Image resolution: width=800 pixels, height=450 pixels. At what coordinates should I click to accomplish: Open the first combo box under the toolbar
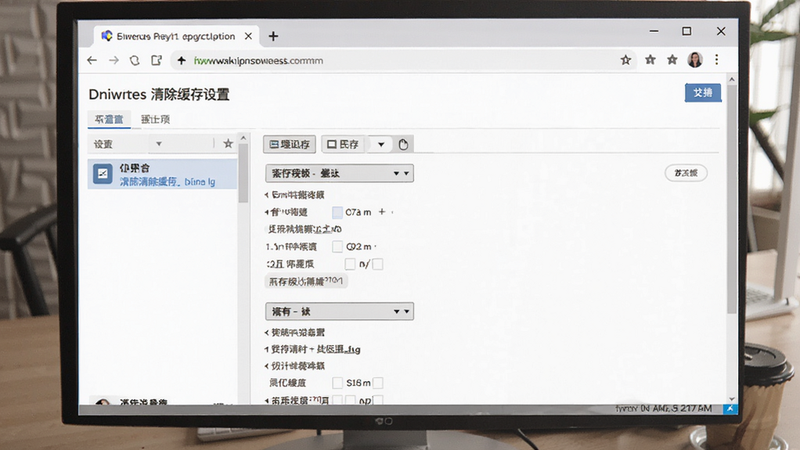pos(339,173)
